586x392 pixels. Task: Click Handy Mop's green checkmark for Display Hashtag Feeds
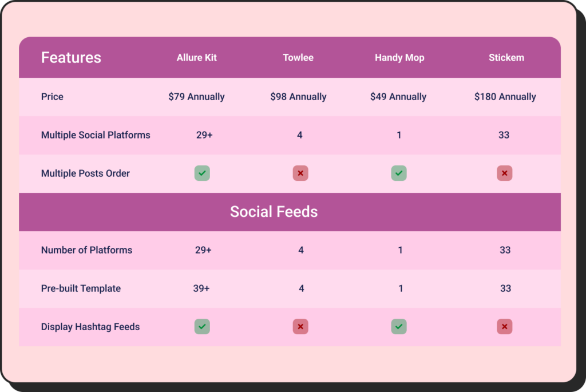point(399,327)
